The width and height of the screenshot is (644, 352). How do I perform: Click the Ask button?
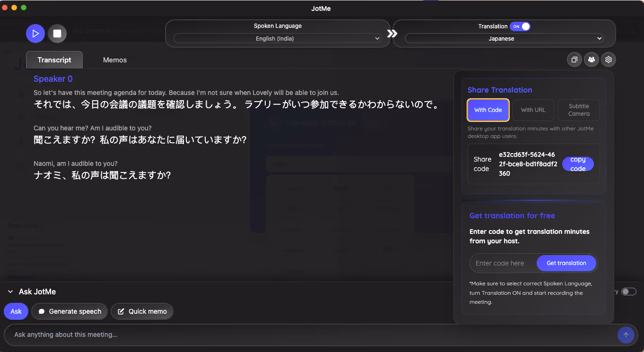[16, 311]
